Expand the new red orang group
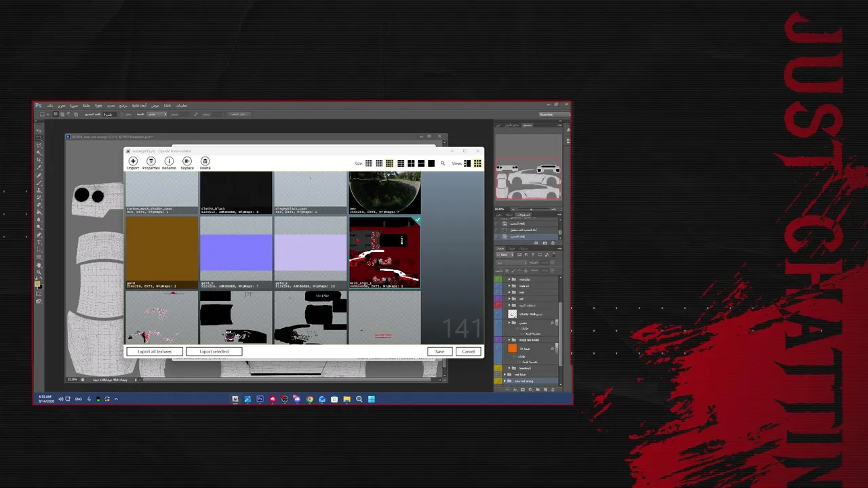Screen dimensions: 868x488 coord(505,381)
